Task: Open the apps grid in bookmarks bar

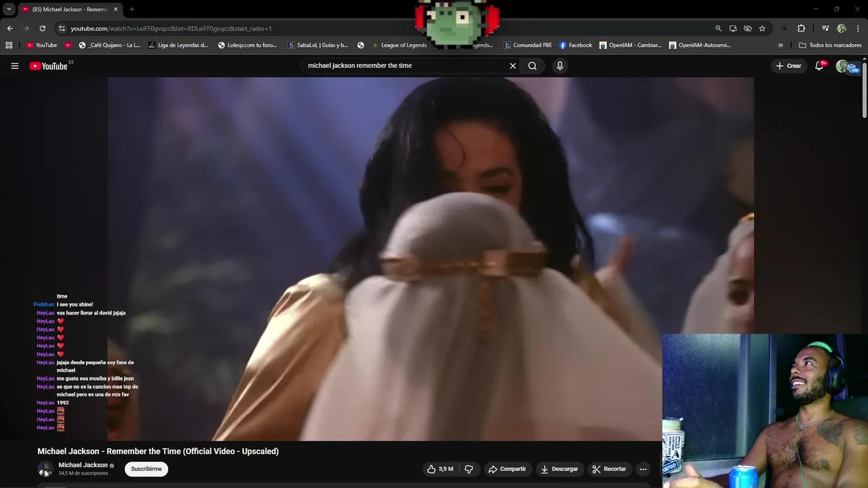Action: coord(9,45)
